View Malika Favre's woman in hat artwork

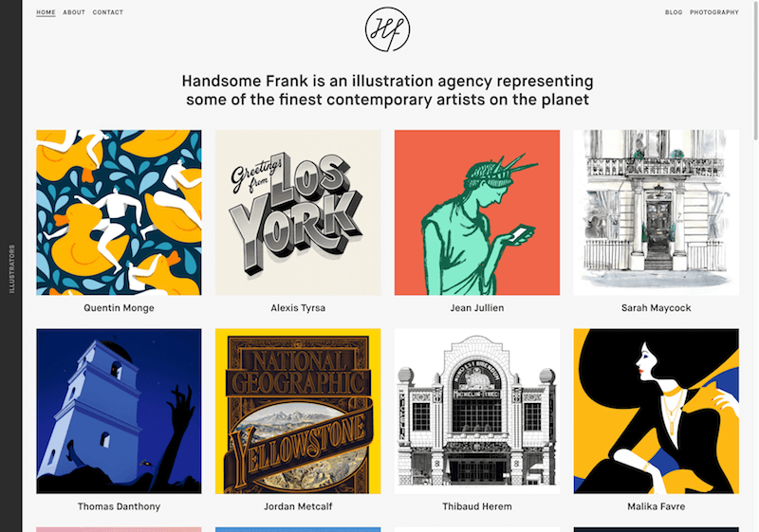(x=656, y=411)
